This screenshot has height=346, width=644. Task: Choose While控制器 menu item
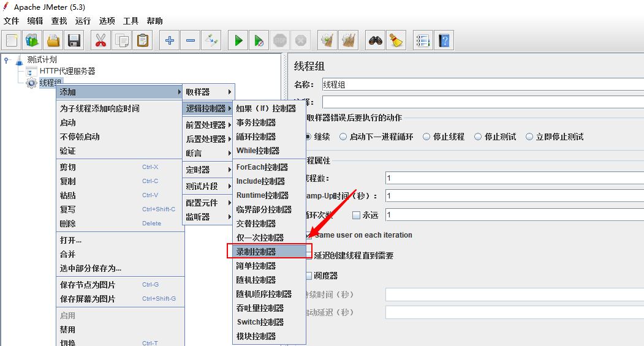point(270,151)
